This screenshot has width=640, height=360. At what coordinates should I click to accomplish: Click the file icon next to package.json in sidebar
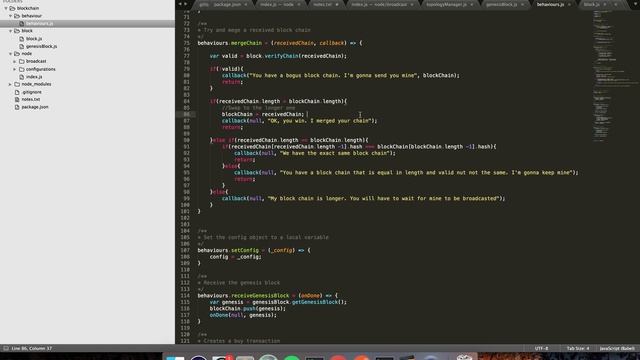17,107
